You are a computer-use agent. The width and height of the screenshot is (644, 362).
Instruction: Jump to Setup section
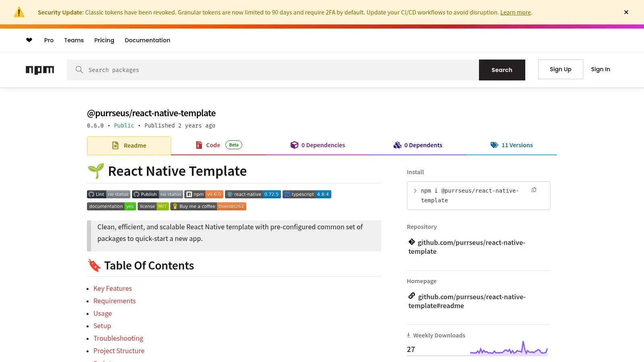[x=102, y=326]
